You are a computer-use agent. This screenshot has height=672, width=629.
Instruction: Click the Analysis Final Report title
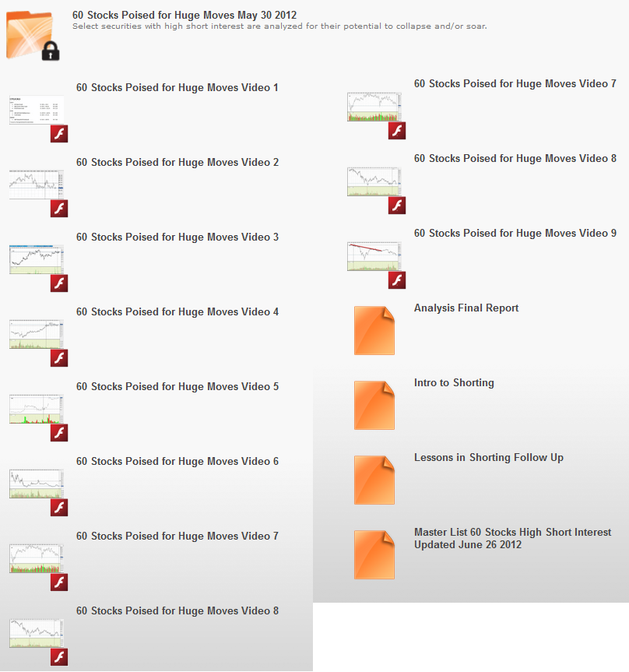(x=466, y=308)
